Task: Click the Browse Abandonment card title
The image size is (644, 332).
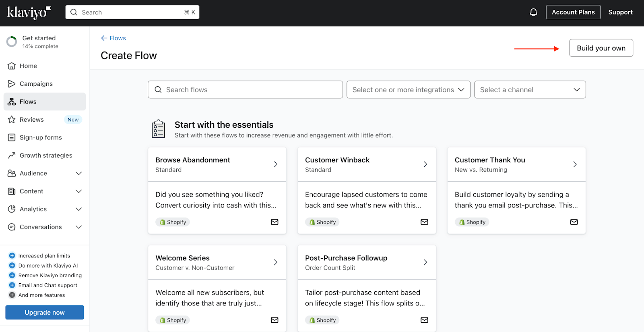Action: pos(193,160)
